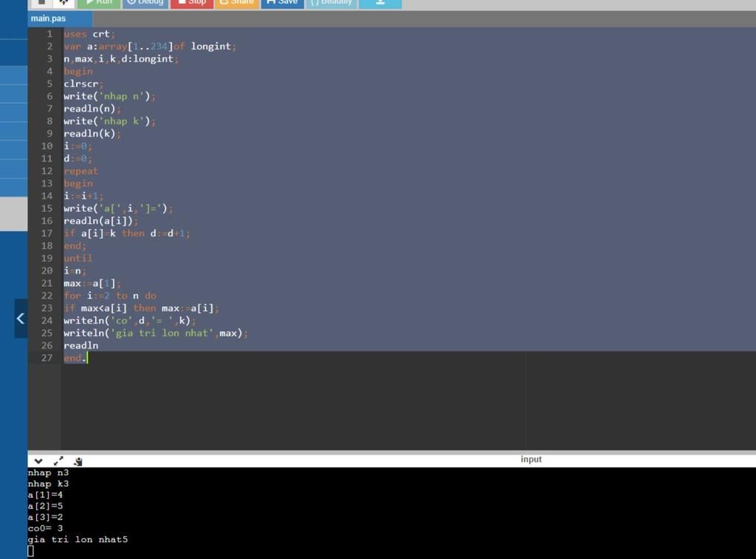Image resolution: width=756 pixels, height=559 pixels.
Task: Click the console output 'gia tri lon nhat5'
Action: tap(78, 539)
